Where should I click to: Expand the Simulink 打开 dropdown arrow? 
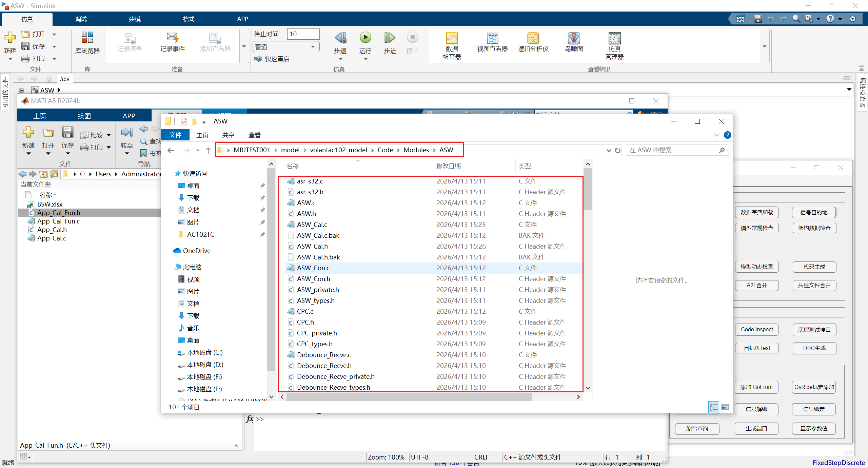(54, 34)
